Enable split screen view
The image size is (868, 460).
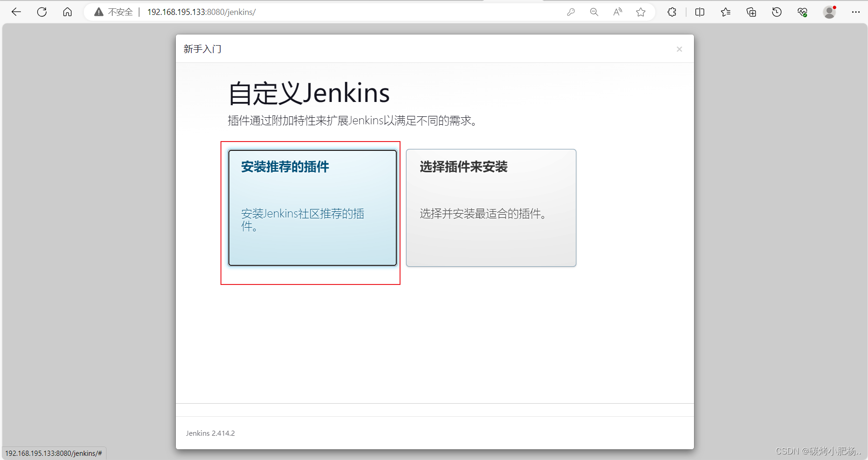(x=699, y=12)
